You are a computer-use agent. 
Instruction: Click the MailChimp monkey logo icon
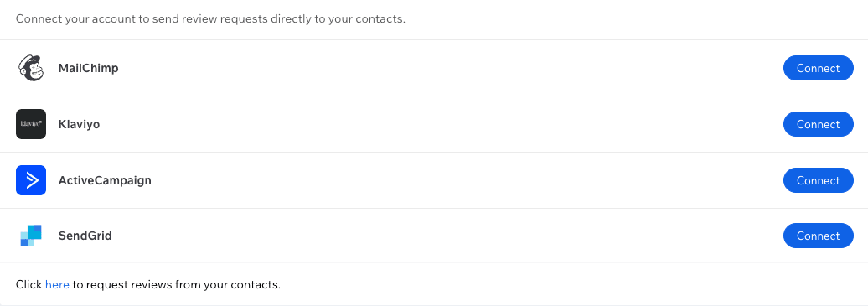coord(31,68)
